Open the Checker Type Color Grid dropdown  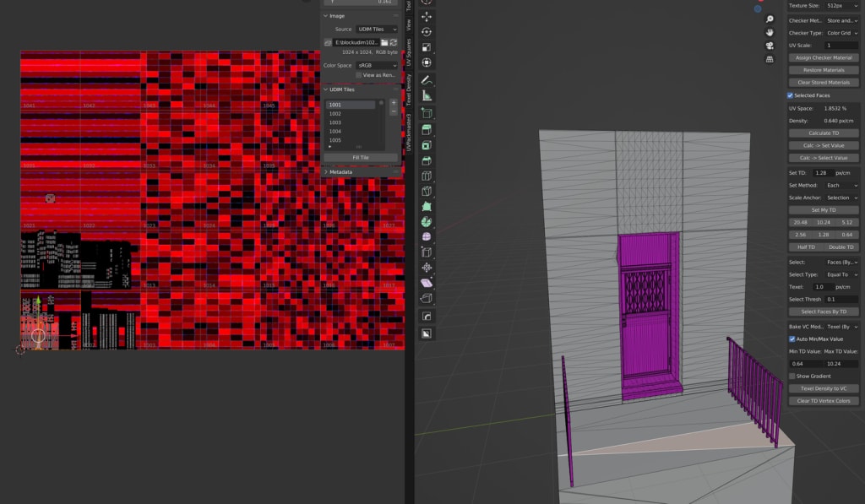[842, 33]
